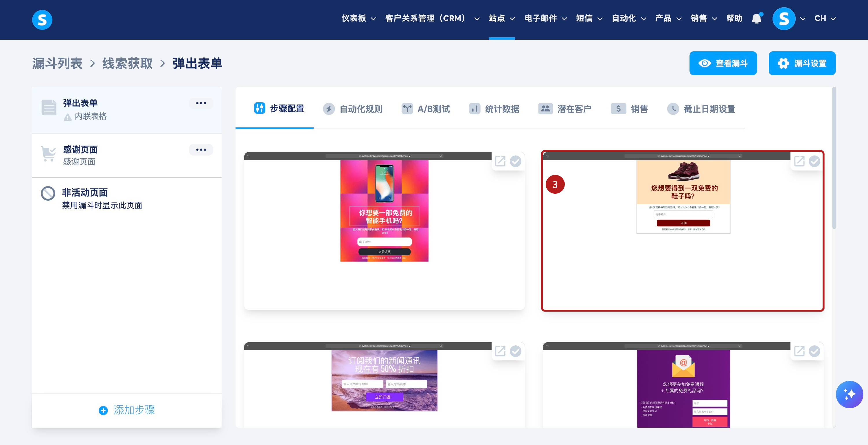Click the page vertical scrollbar

(x=834, y=158)
